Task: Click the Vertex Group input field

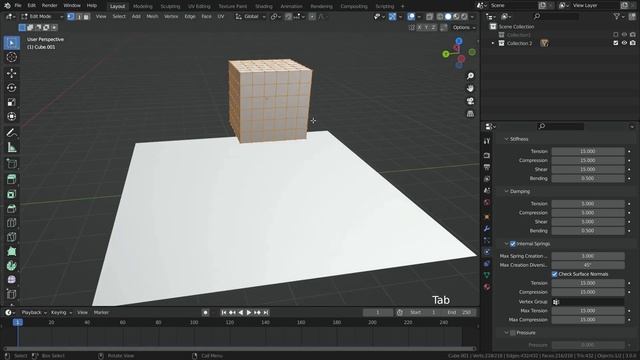Action: pyautogui.click(x=588, y=302)
